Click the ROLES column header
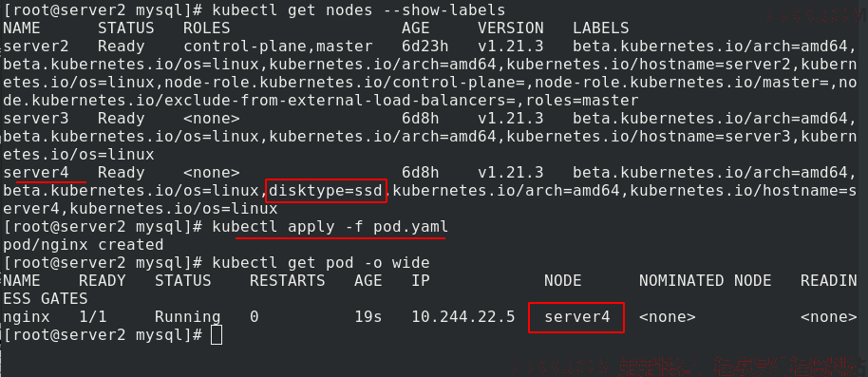Viewport: 868px width, 377px height. point(206,28)
